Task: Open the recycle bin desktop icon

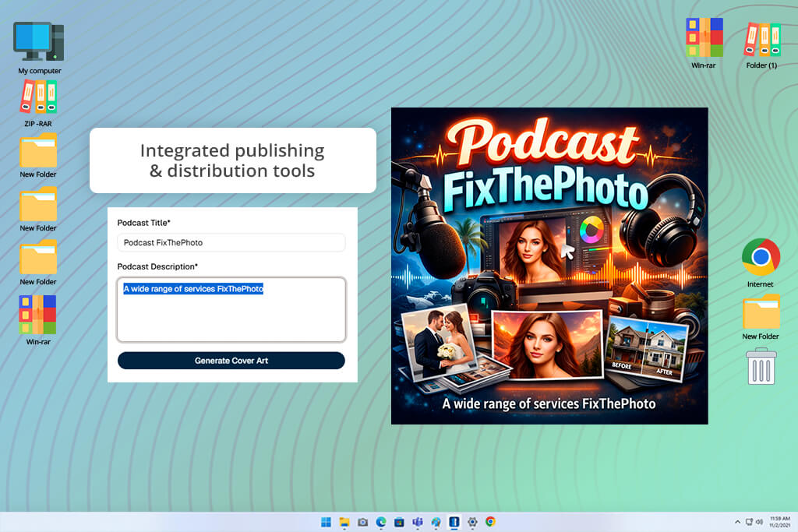Action: pyautogui.click(x=761, y=365)
